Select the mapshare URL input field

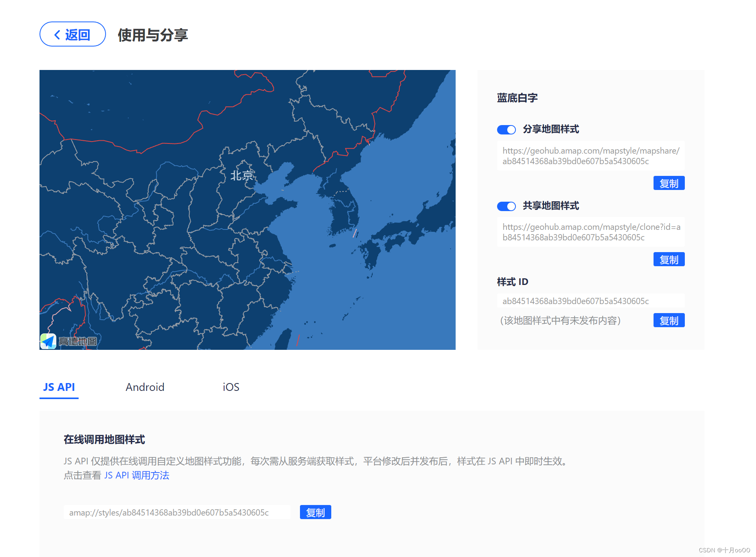coord(591,156)
